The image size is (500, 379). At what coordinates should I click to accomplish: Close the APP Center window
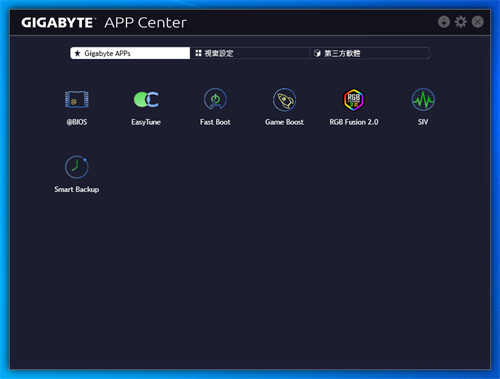point(478,22)
